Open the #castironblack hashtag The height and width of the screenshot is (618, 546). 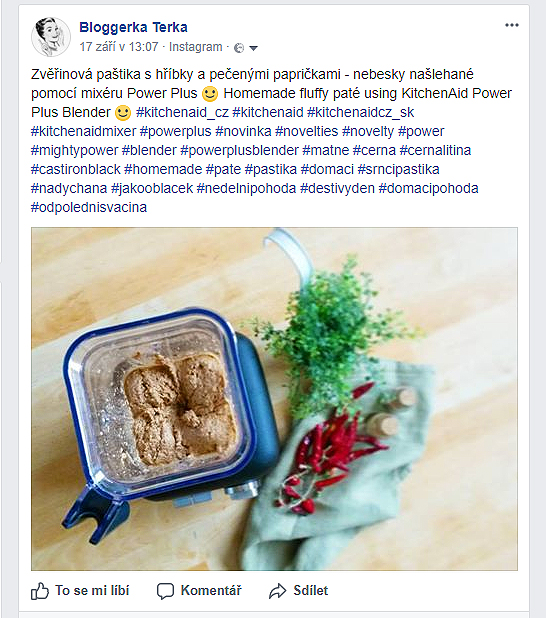(76, 169)
